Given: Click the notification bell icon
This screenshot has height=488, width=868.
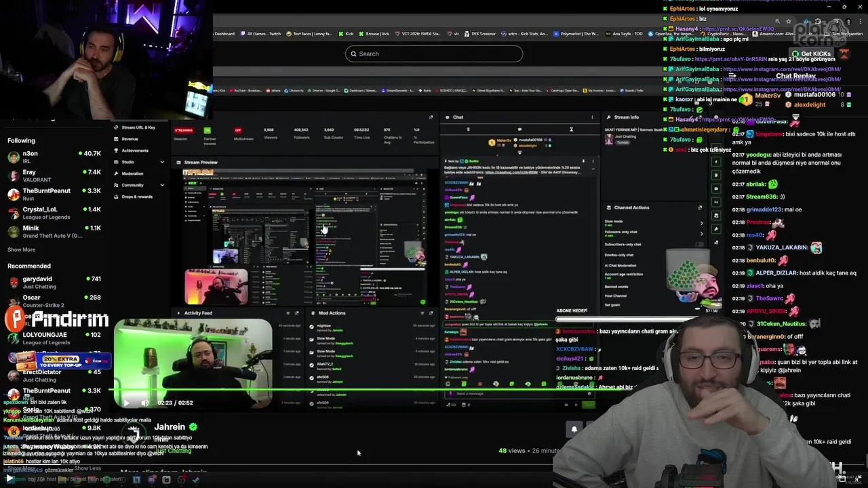Looking at the screenshot, I should tap(574, 429).
